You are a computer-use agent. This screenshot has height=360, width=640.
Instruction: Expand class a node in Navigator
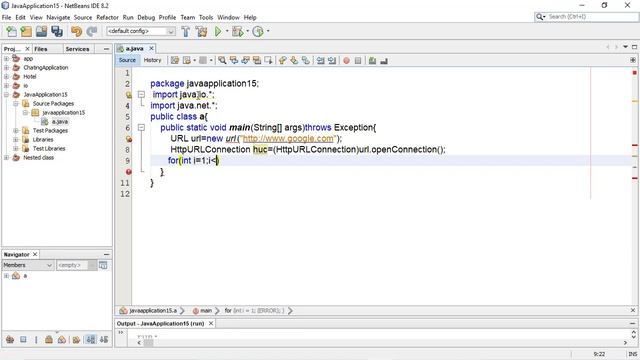tap(6, 276)
